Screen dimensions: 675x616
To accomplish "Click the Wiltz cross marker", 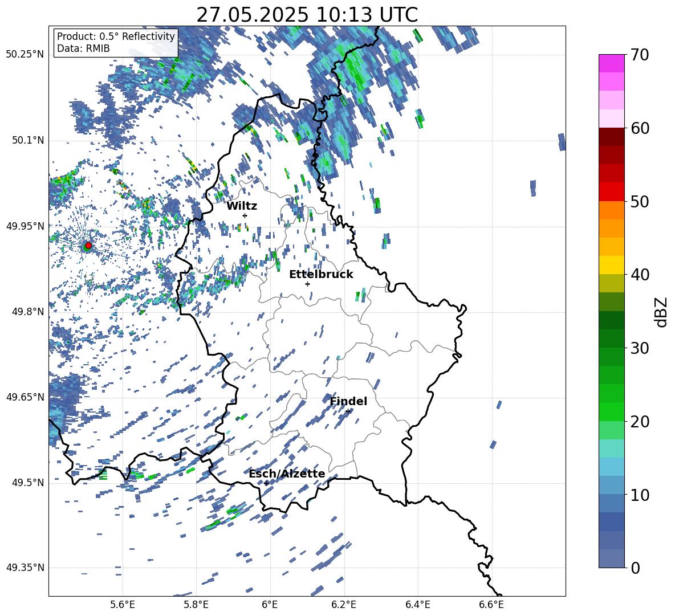I will 245,215.
